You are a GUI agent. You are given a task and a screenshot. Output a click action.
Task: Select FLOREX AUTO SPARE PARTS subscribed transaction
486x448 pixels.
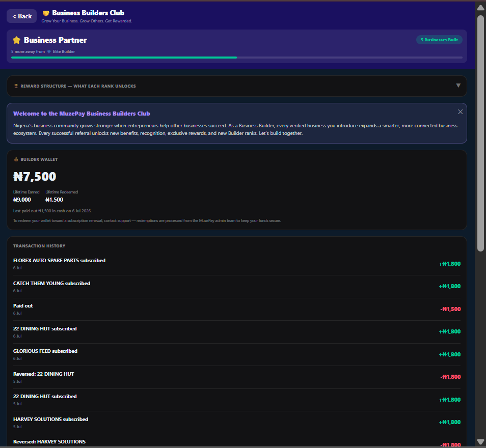click(x=237, y=264)
